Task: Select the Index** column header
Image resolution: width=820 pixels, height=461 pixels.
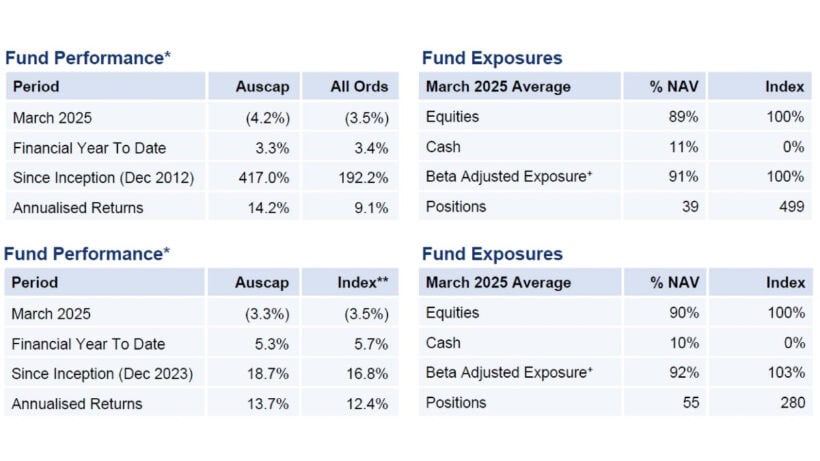Action: [362, 283]
